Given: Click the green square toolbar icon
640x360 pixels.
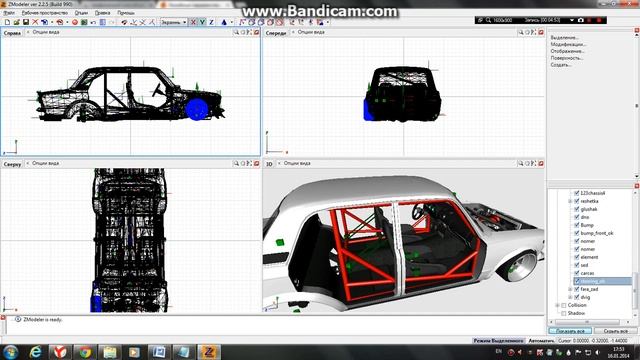Looking at the screenshot, I should 84,22.
